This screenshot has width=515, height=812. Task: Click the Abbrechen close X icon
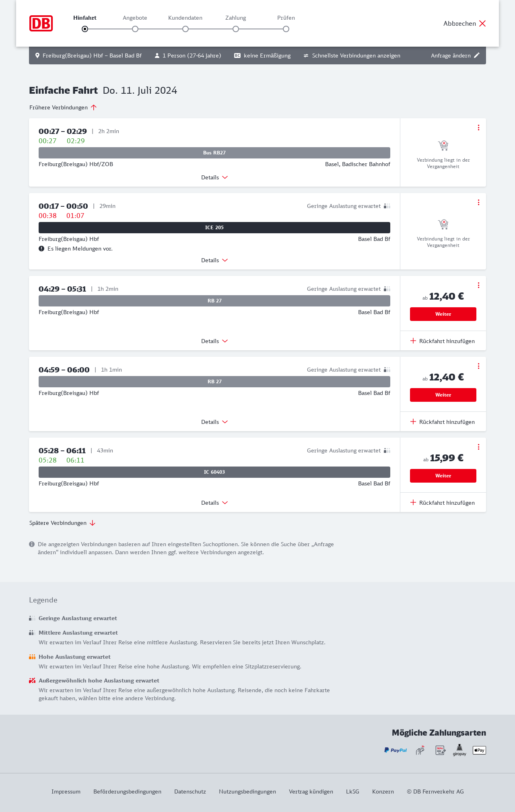[482, 23]
